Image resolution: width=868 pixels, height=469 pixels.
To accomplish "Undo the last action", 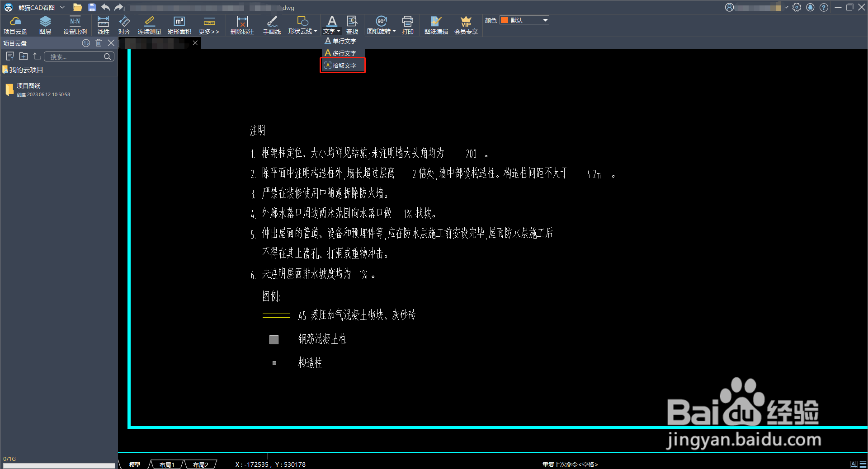I will click(x=106, y=7).
